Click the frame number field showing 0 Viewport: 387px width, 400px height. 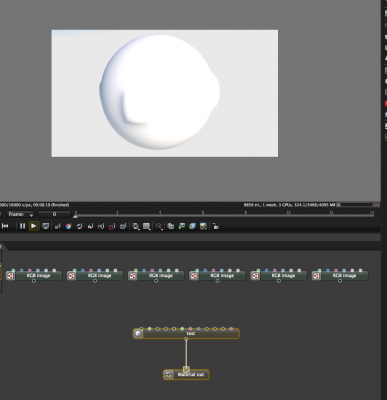coord(54,214)
